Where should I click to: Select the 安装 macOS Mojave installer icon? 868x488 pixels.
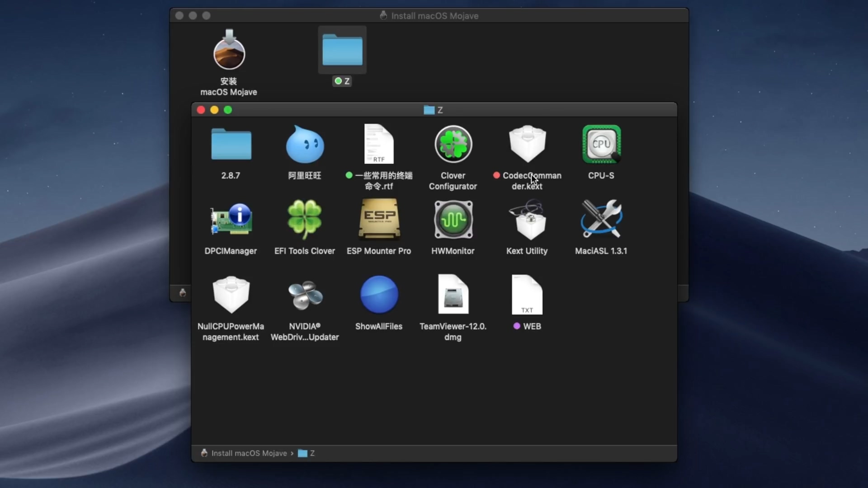pyautogui.click(x=229, y=52)
